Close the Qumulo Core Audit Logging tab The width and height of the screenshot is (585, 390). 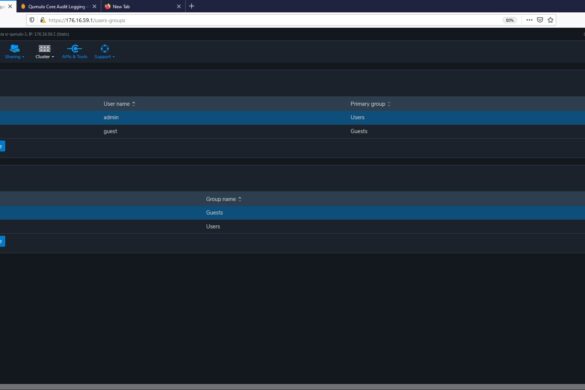94,6
